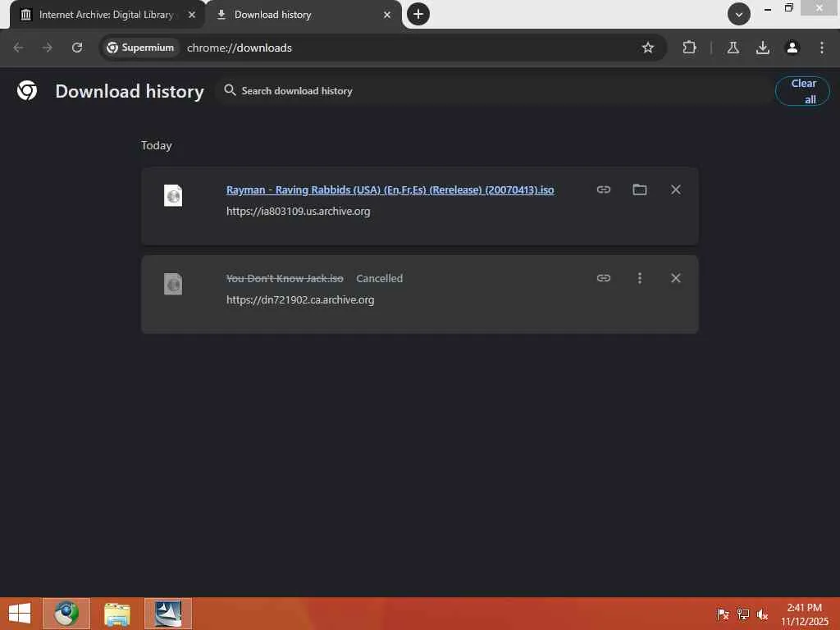The image size is (840, 630).
Task: Open the sailboat app on taskbar
Action: [x=167, y=614]
